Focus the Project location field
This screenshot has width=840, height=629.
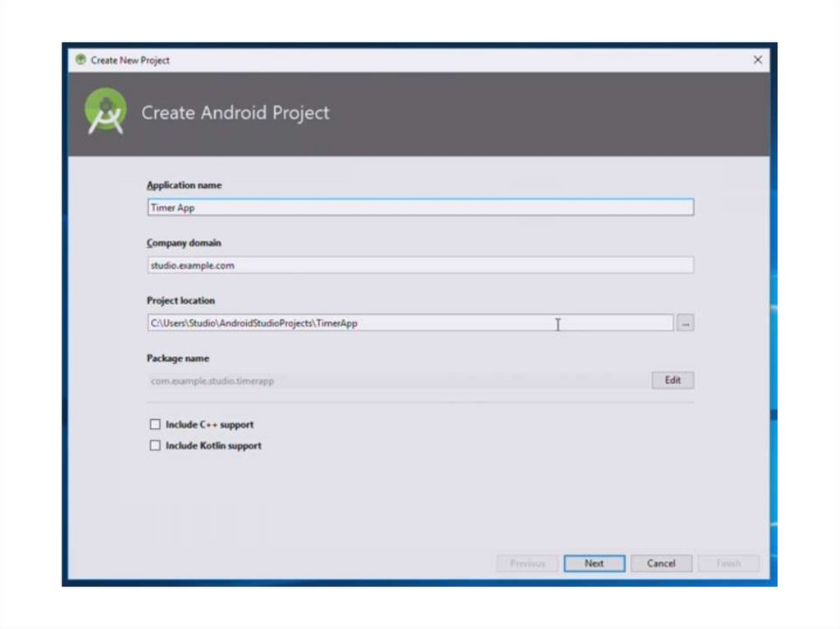click(x=410, y=323)
